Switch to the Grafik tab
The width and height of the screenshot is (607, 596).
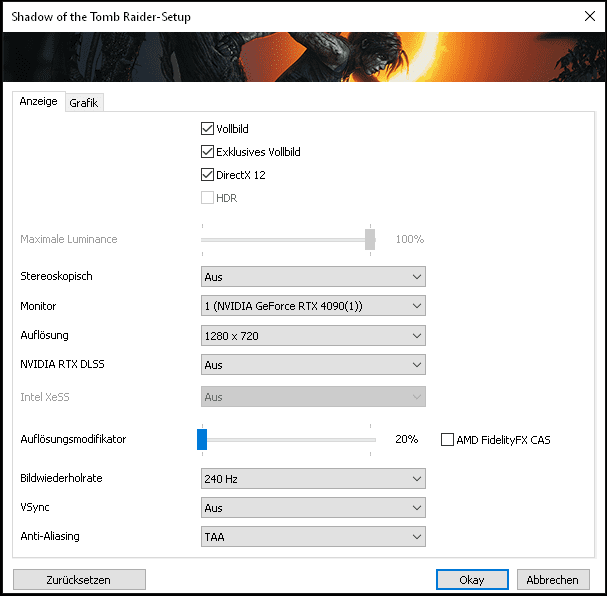click(x=84, y=103)
